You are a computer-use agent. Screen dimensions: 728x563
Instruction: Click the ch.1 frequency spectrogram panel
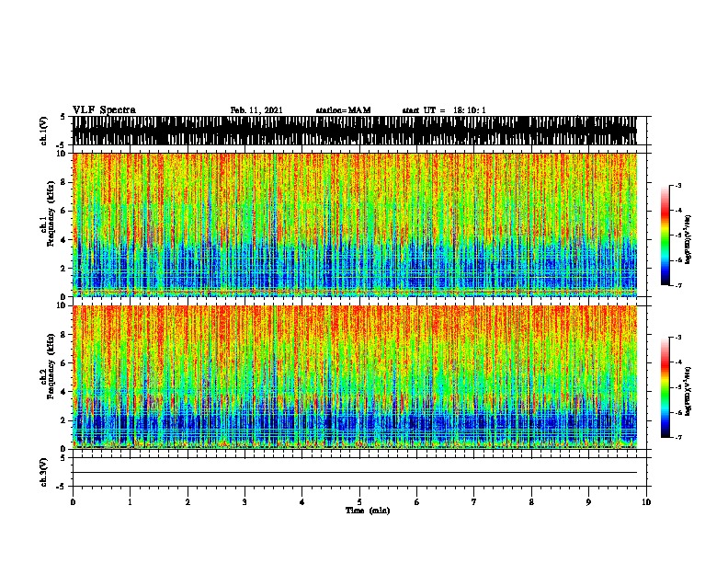355,224
